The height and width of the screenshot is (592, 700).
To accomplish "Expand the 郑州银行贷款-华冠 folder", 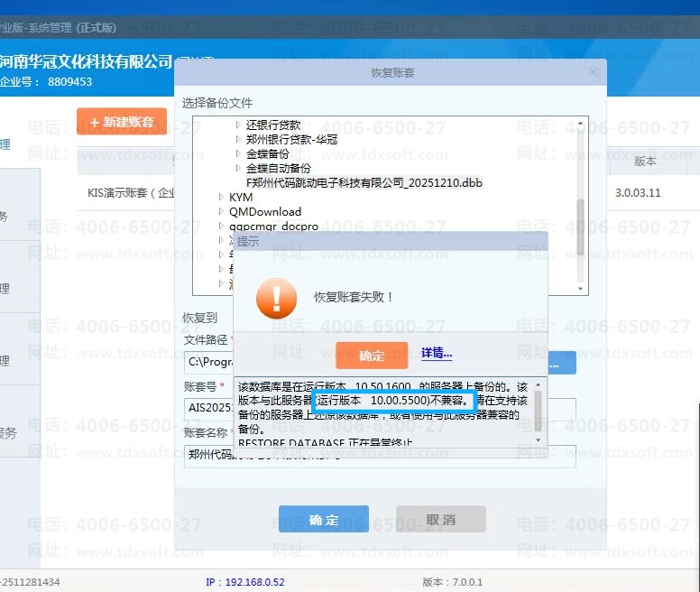I will [238, 140].
